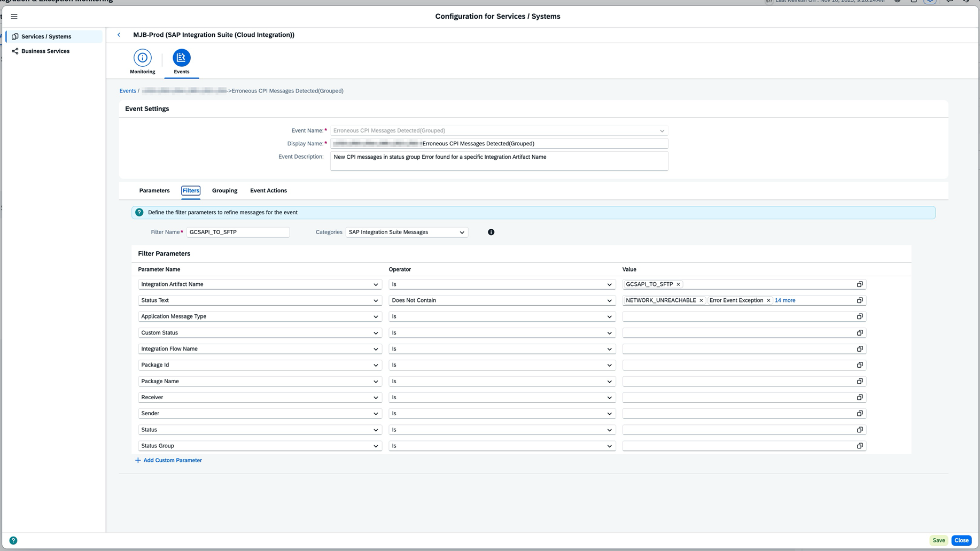
Task: Open value help for Status Group row
Action: [859, 446]
